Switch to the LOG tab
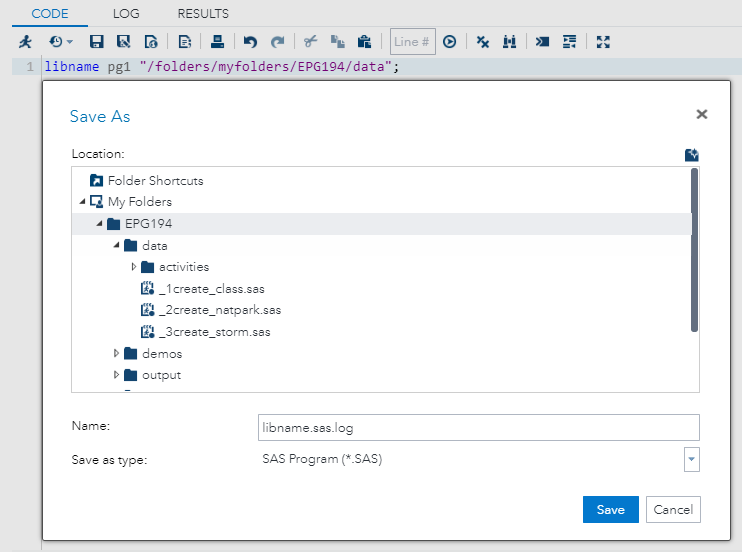This screenshot has height=552, width=742. pyautogui.click(x=126, y=14)
